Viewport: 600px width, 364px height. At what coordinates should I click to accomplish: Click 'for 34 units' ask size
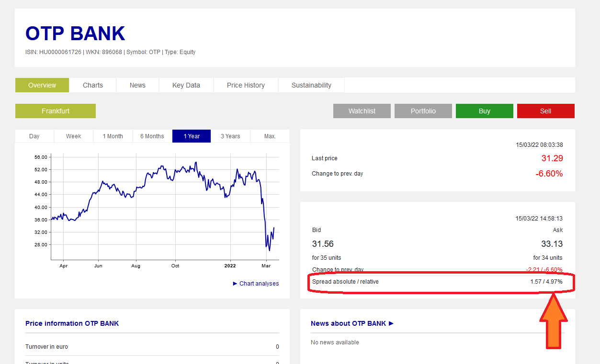tap(548, 258)
